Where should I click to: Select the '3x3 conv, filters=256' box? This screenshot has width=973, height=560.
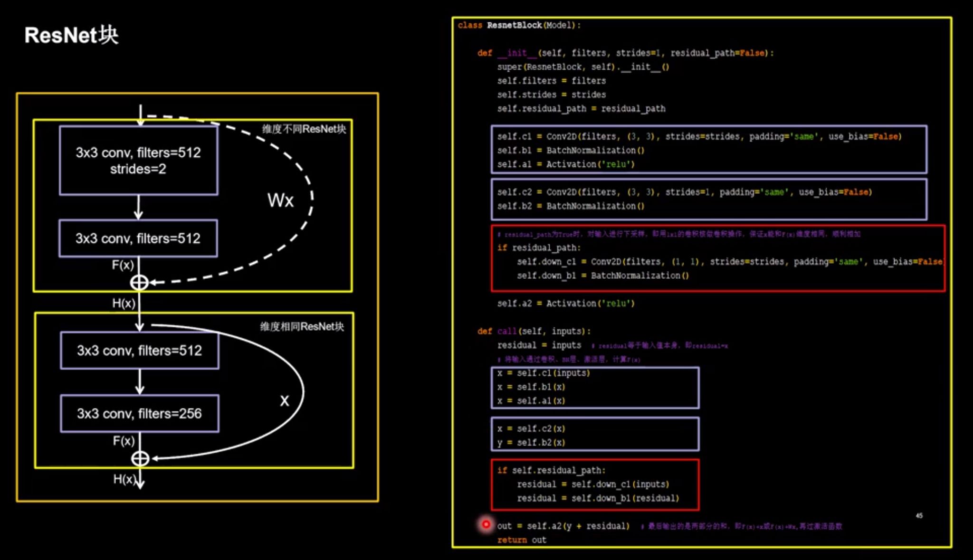pos(140,413)
